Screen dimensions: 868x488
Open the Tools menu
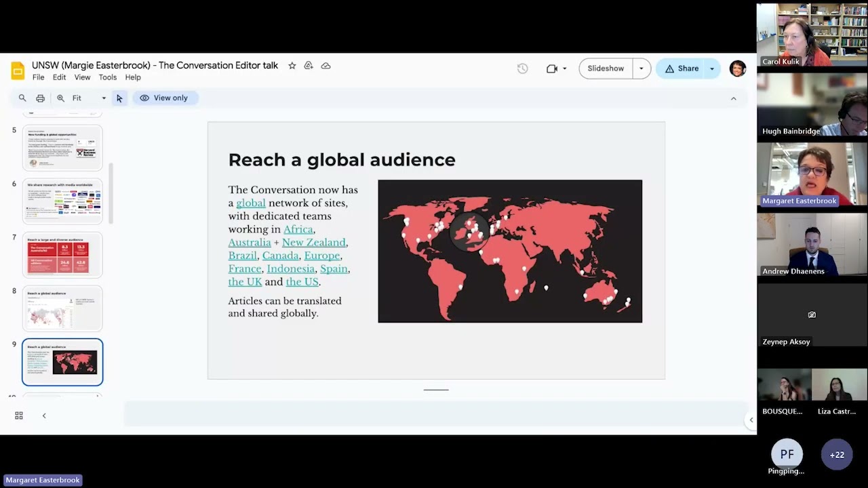(x=108, y=77)
